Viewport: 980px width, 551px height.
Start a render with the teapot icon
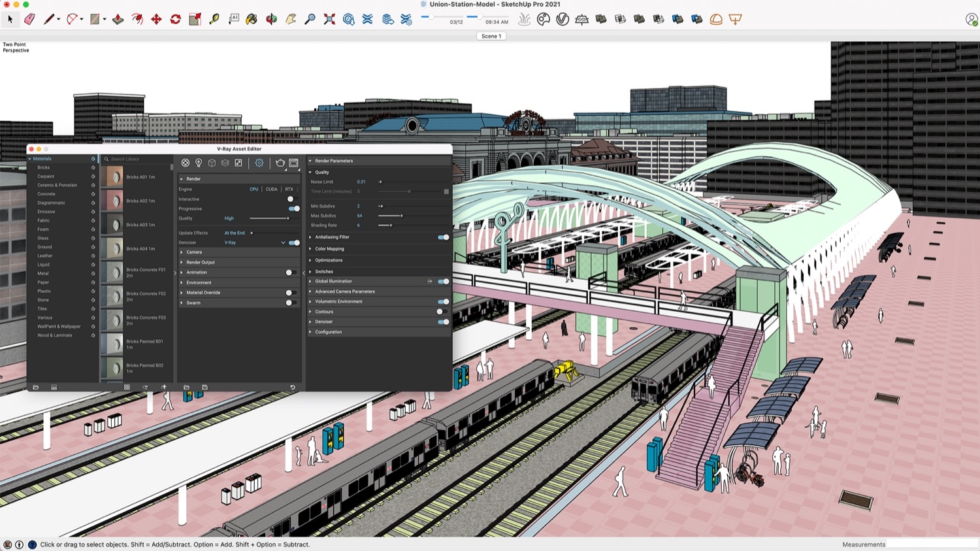(280, 163)
